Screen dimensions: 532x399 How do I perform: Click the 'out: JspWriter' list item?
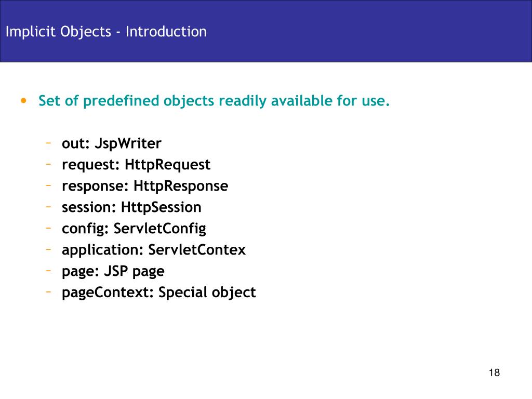(x=112, y=143)
